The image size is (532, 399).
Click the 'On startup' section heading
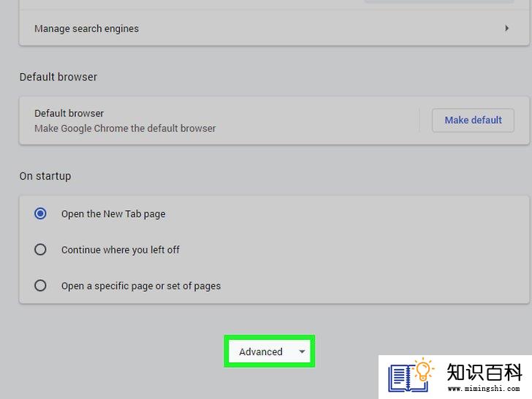(45, 176)
